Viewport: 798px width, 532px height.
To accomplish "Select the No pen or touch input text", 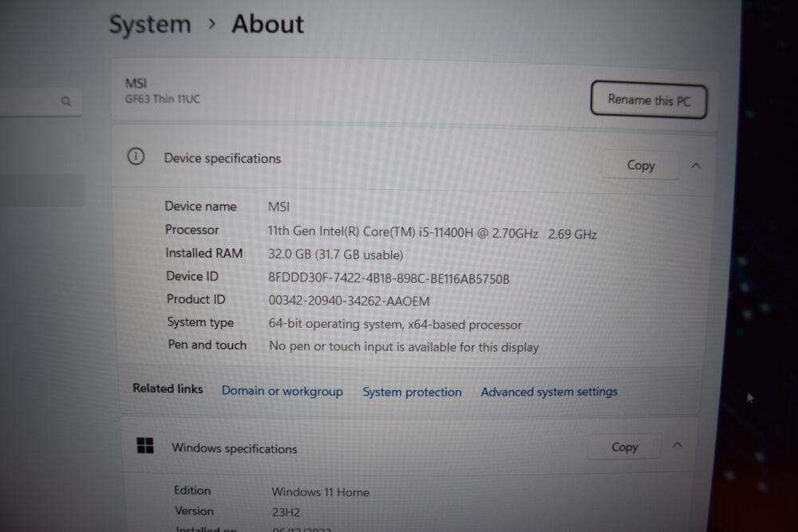I will [404, 347].
